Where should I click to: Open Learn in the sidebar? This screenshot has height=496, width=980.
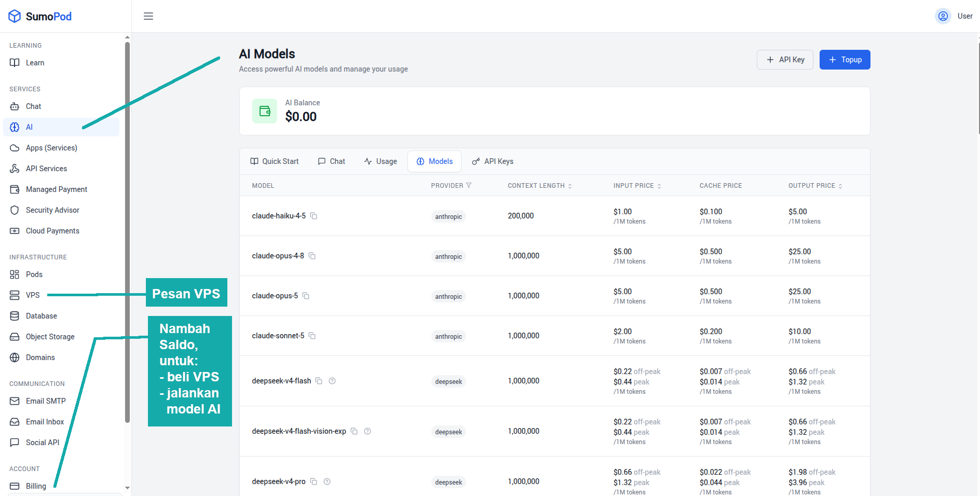(61, 63)
